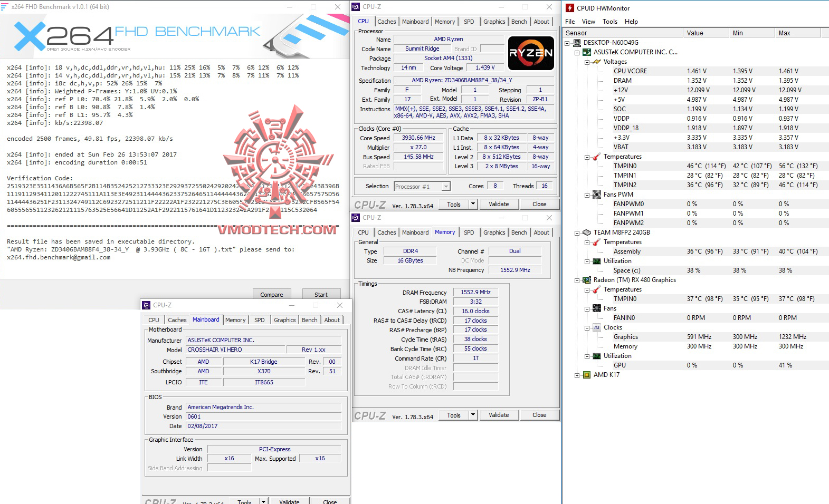Click the BIOS version 0601 field
Screen dimensions: 829x504
tap(264, 416)
